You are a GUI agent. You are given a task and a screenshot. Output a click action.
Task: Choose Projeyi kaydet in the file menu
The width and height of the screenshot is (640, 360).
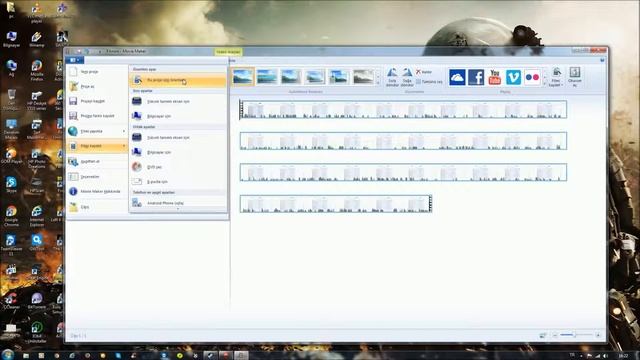[x=97, y=101]
